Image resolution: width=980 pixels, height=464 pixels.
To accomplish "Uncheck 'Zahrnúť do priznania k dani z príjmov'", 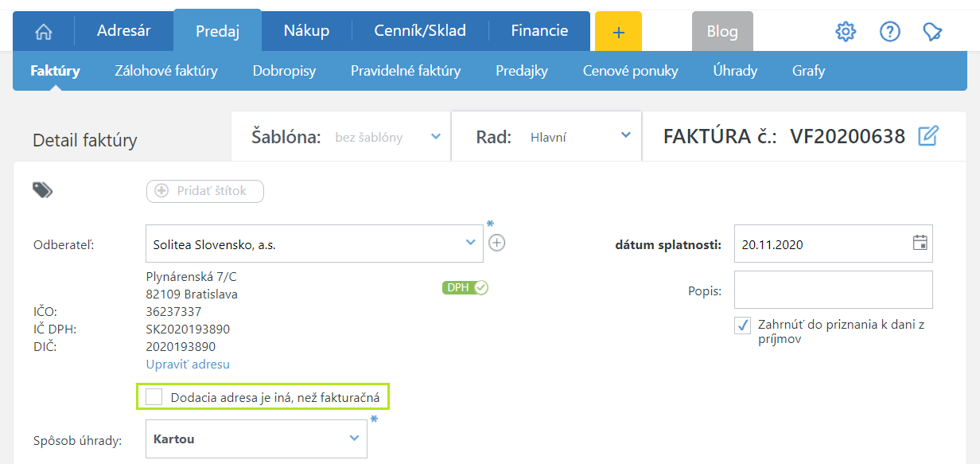I will pyautogui.click(x=743, y=325).
